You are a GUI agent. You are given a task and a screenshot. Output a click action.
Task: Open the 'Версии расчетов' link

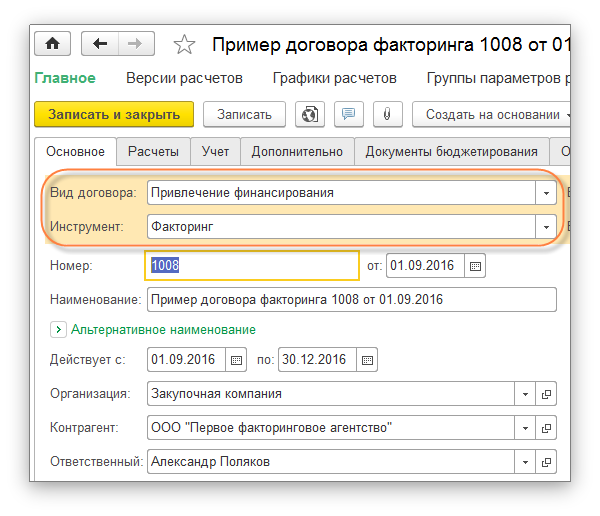[184, 78]
